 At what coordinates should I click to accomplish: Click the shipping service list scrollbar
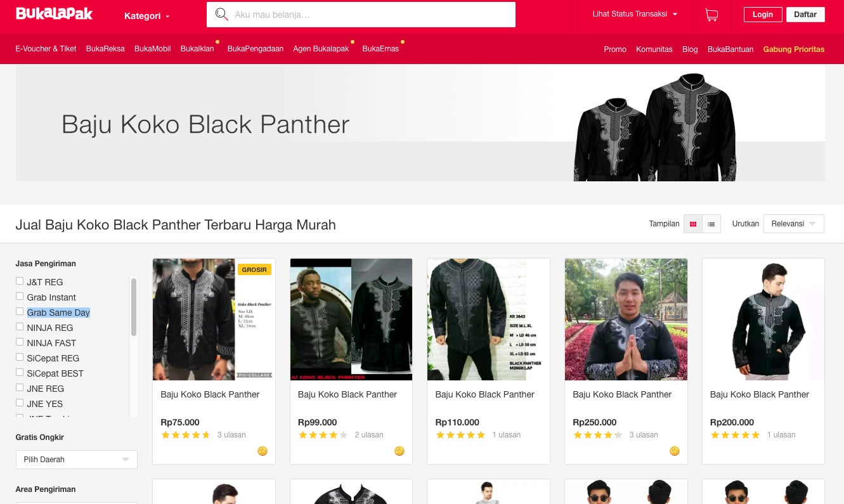pyautogui.click(x=134, y=307)
